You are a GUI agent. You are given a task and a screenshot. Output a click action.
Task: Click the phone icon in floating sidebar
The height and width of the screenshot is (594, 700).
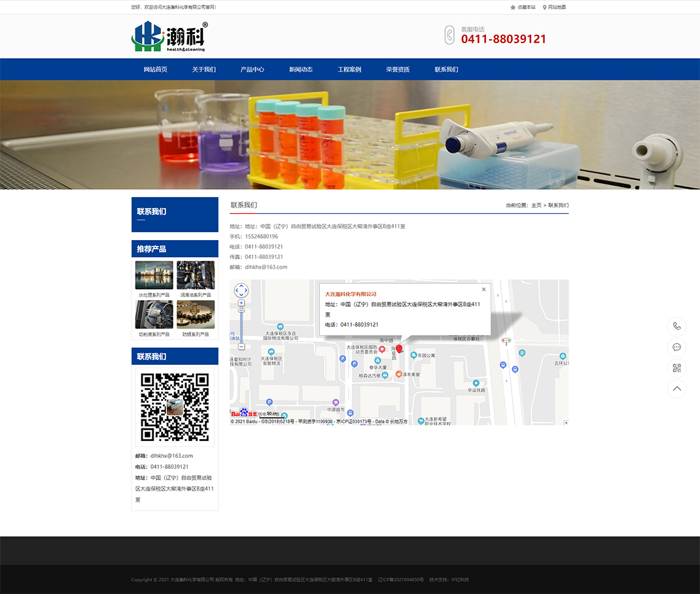pyautogui.click(x=676, y=326)
